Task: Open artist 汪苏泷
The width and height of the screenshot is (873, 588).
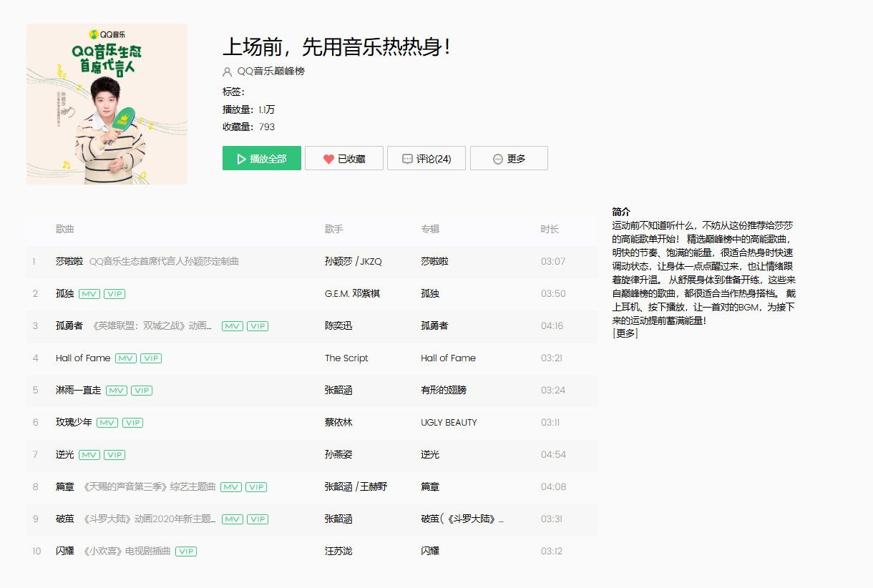Action: coord(338,552)
